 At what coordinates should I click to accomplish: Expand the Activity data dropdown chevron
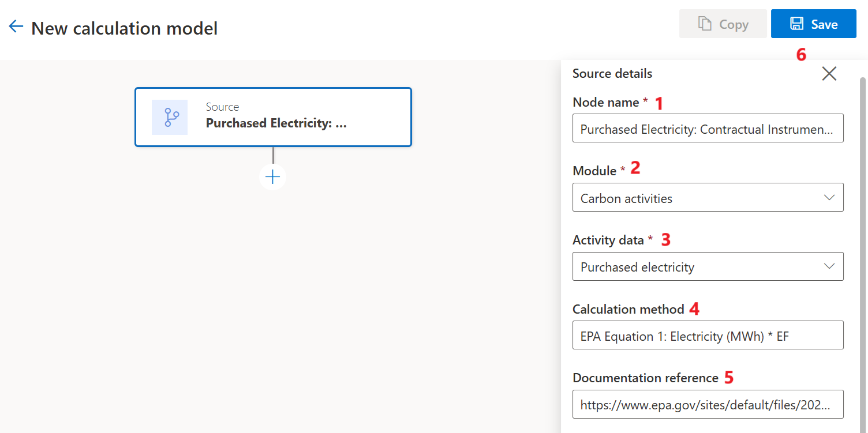829,266
